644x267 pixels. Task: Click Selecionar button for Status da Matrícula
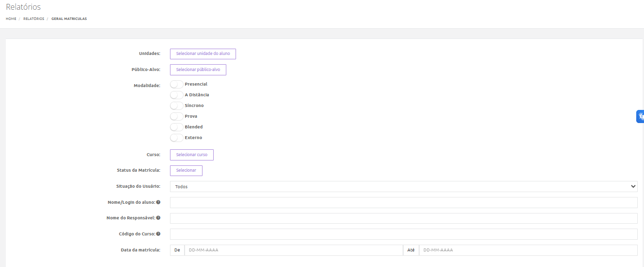point(186,171)
